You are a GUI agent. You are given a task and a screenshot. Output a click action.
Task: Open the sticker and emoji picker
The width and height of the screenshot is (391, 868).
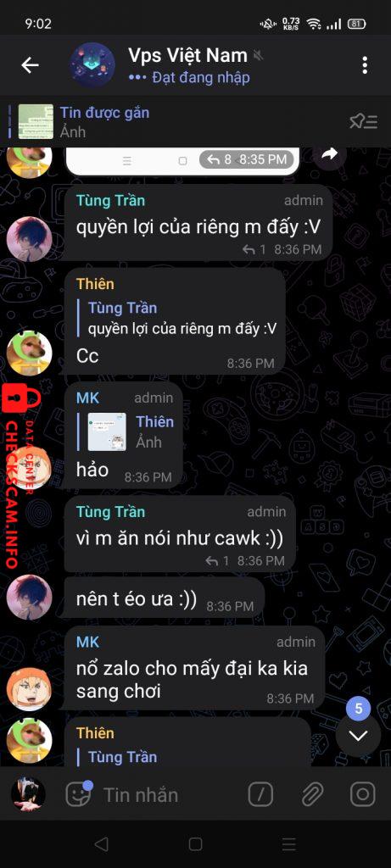click(78, 795)
